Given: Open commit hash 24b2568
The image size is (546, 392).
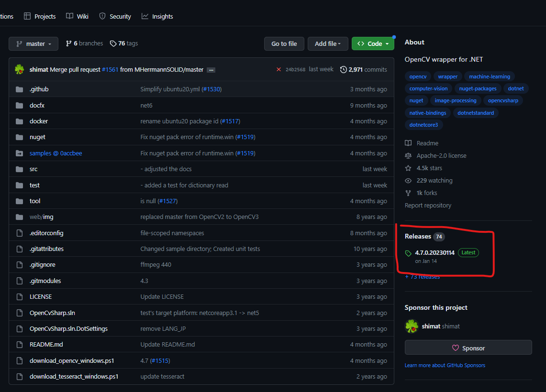Looking at the screenshot, I should click(x=295, y=70).
